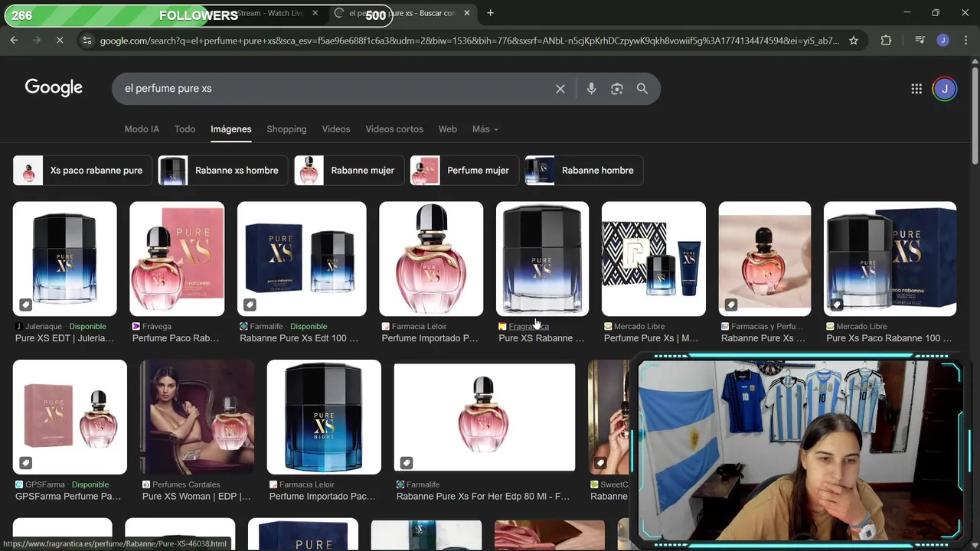Open the browser extensions menu

(x=886, y=41)
